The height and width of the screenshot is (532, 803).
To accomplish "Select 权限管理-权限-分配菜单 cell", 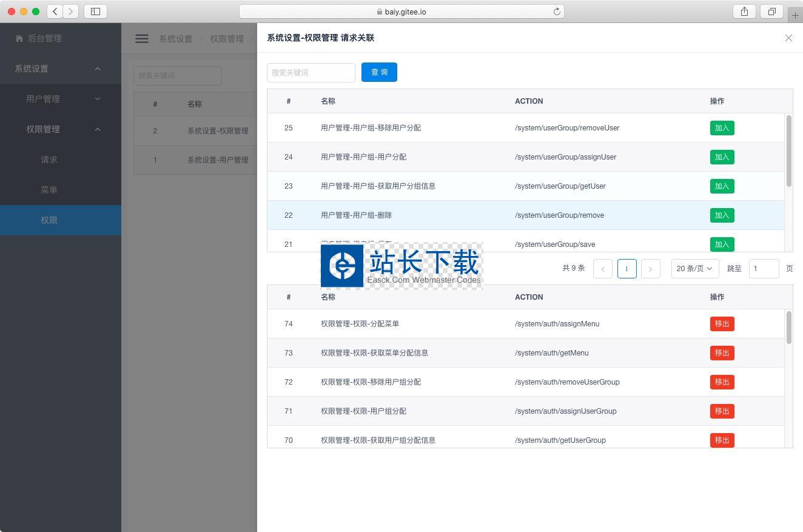I will click(x=360, y=324).
